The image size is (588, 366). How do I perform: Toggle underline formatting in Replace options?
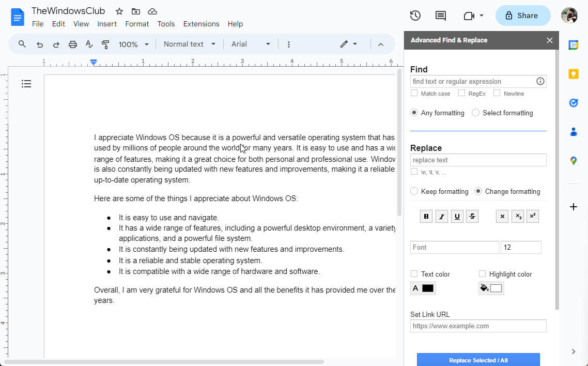pos(457,216)
